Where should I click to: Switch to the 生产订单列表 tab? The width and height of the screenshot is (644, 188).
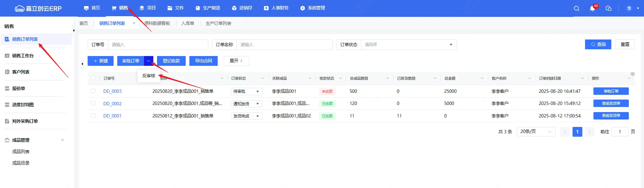click(218, 23)
